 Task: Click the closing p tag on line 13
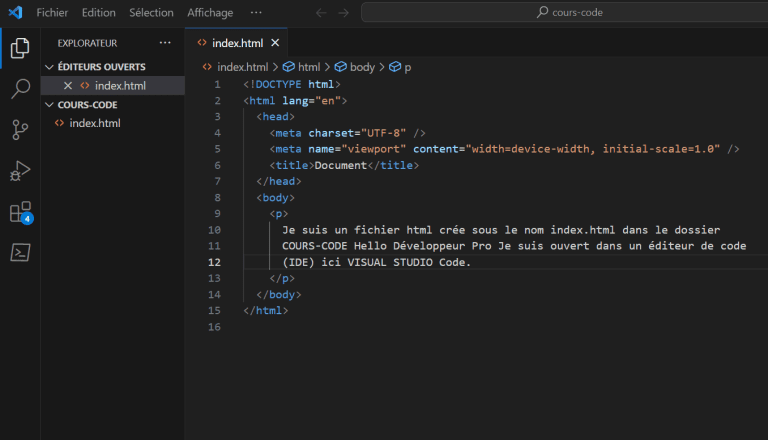point(282,278)
